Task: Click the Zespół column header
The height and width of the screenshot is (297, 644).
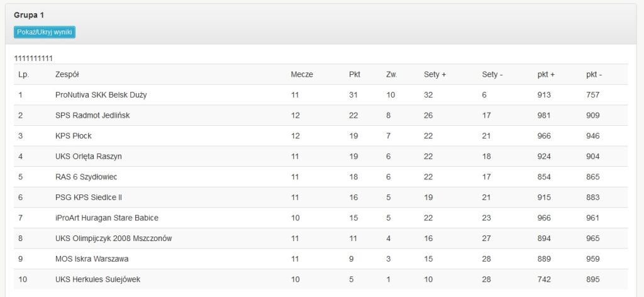Action: (x=67, y=74)
